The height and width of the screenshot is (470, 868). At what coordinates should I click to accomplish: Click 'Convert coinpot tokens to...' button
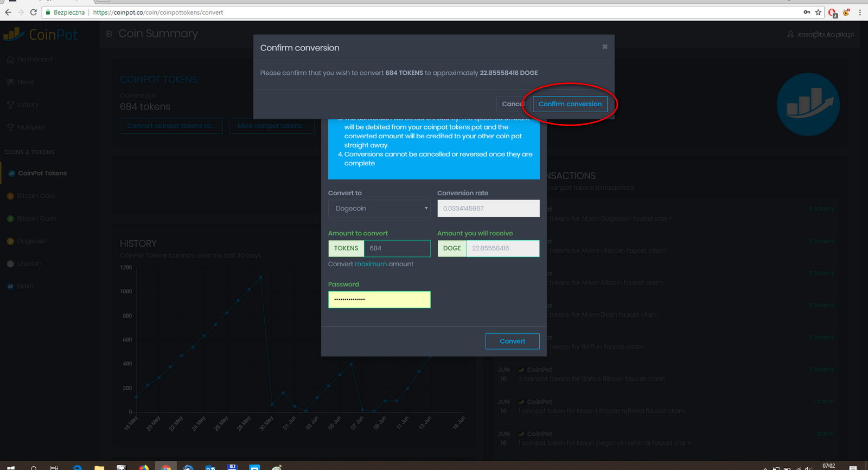click(171, 126)
